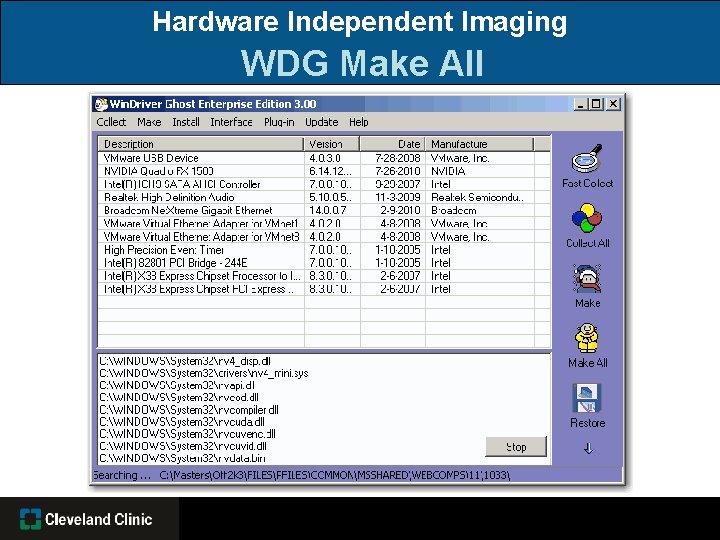The image size is (720, 540).
Task: Click the Fast Collect magnifier icon
Action: (x=586, y=158)
